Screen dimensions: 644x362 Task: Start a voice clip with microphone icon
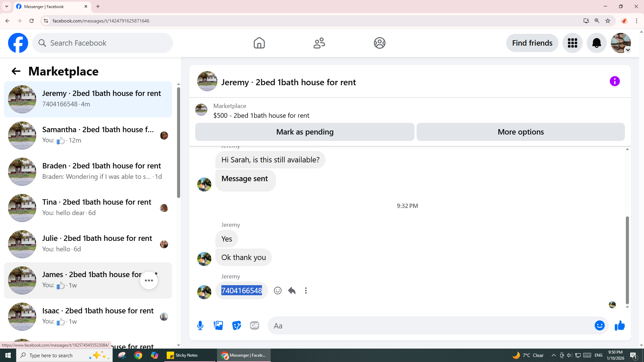coord(200,325)
